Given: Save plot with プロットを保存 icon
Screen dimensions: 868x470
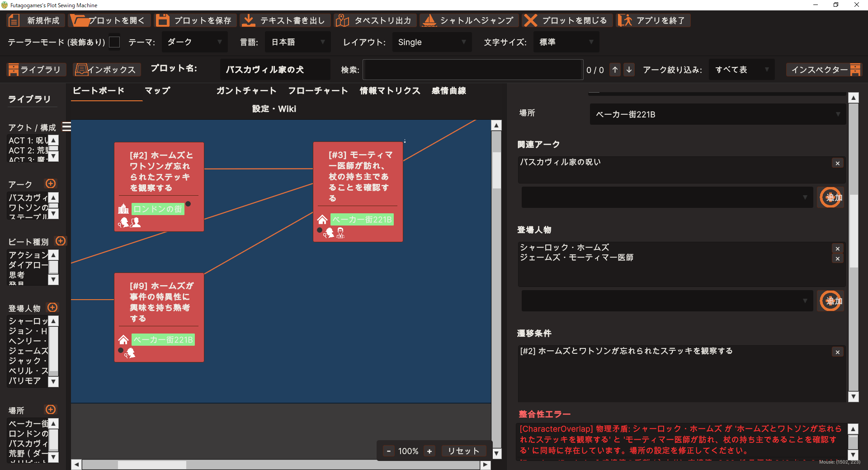Looking at the screenshot, I should [x=162, y=20].
